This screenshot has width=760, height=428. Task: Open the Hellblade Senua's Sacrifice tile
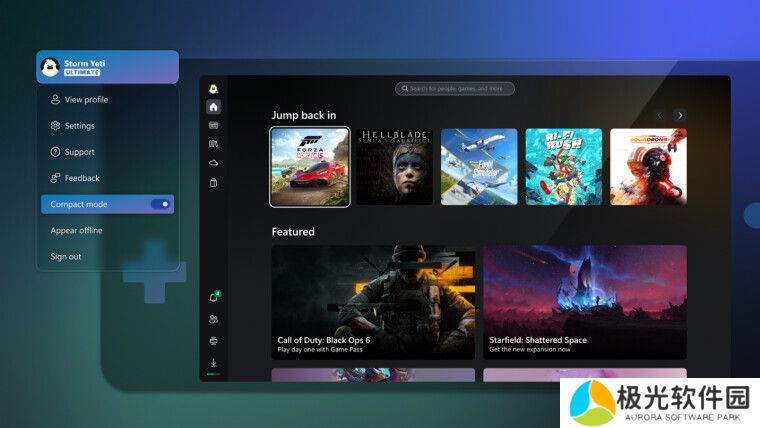coord(395,167)
